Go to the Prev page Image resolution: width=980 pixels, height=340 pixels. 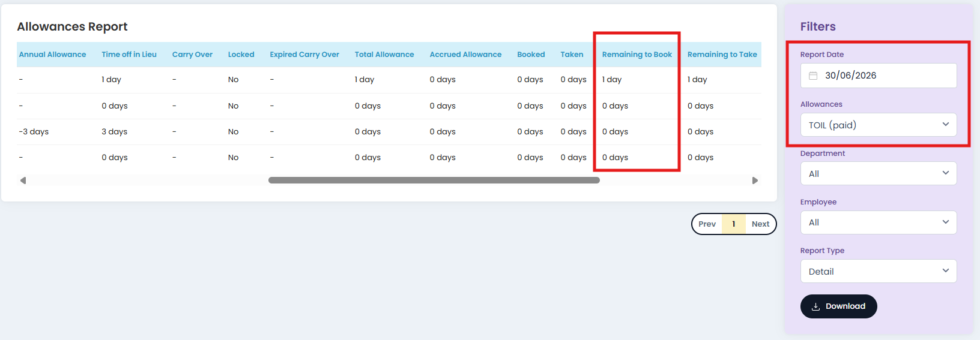coord(707,224)
